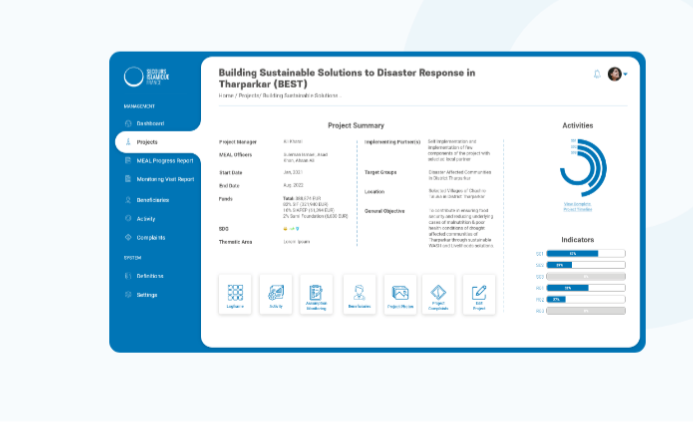Screen dimensions: 693x425
Task: Click the Home breadcrumb link
Action: [224, 96]
